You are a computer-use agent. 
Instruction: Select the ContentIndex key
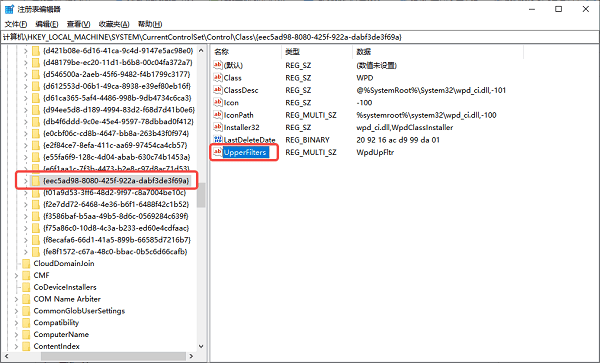coord(57,347)
